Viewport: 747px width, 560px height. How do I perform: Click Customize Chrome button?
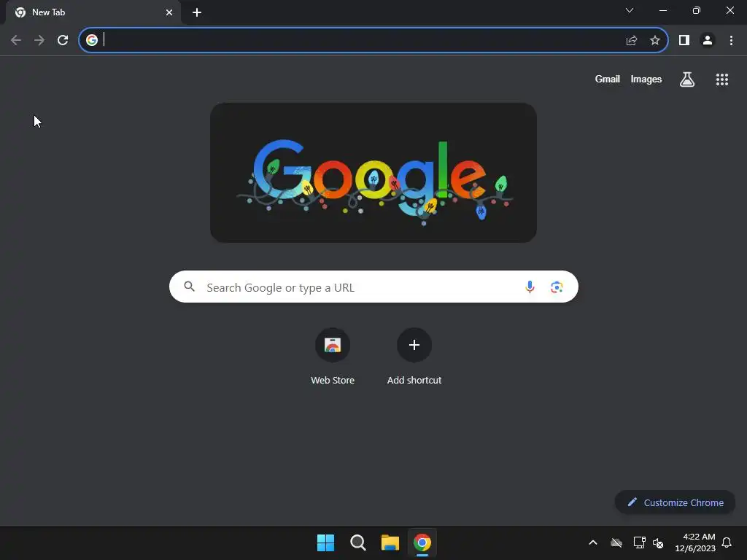(675, 502)
